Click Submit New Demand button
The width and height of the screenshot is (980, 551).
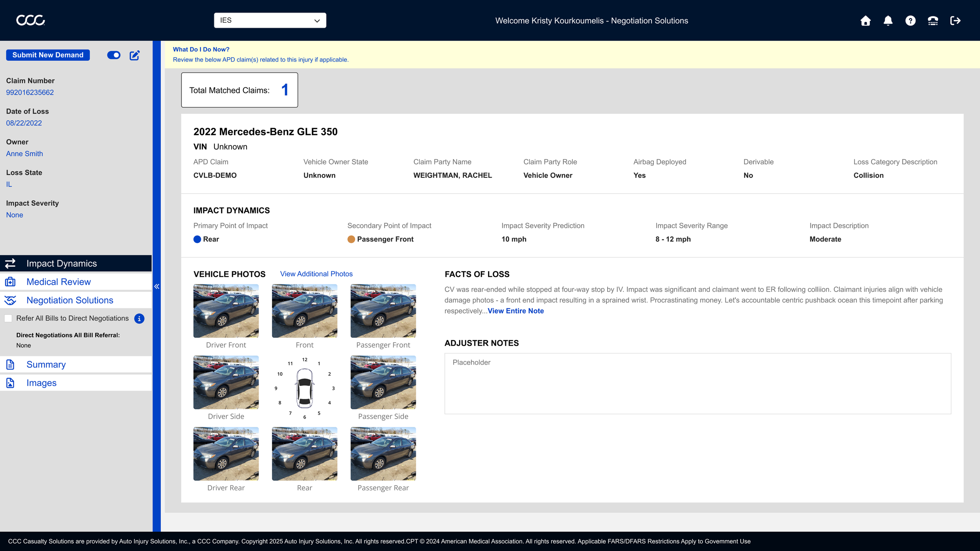point(48,55)
